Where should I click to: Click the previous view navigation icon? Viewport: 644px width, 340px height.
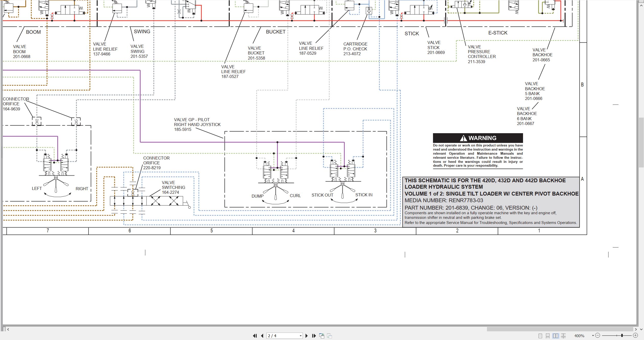pyautogui.click(x=322, y=336)
